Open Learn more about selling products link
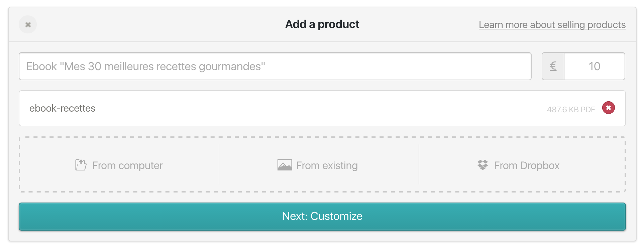Viewport: 644px width, 248px height. tap(552, 25)
